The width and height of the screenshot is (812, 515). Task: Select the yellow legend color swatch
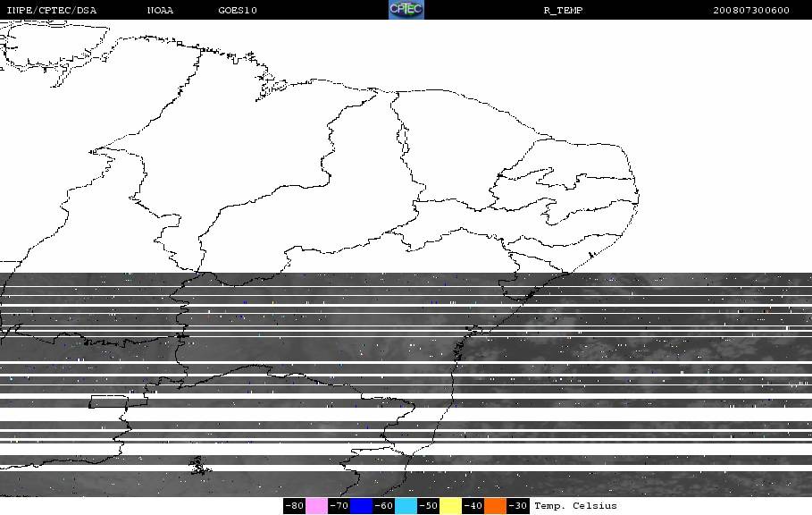(x=450, y=506)
